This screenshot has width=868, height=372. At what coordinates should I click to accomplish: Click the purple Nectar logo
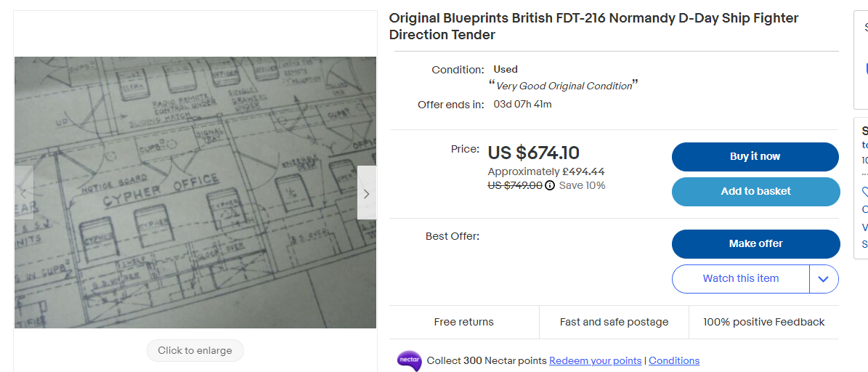pos(409,361)
